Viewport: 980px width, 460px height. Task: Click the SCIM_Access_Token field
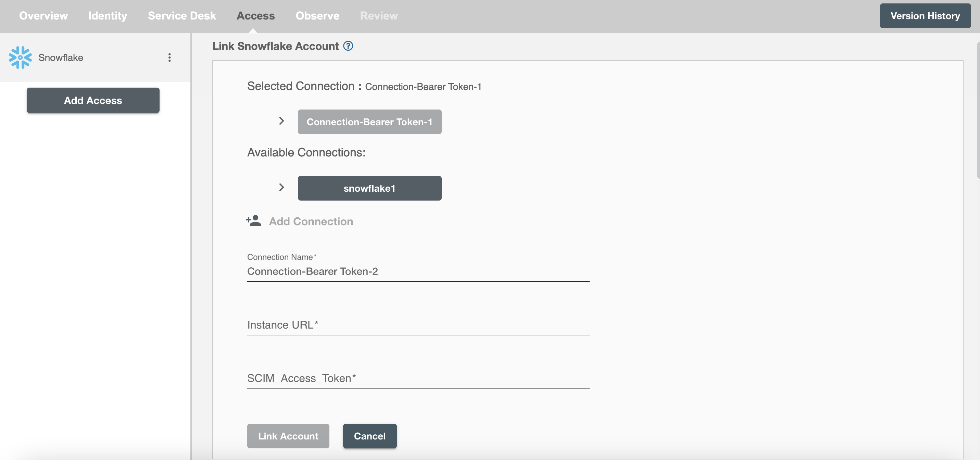418,379
